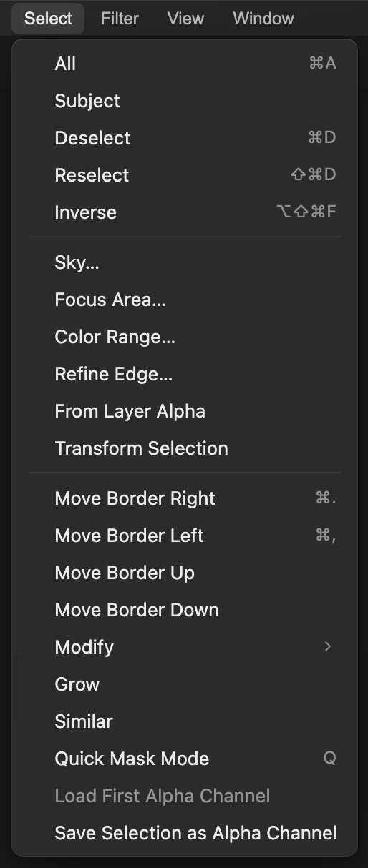Viewport: 368px width, 868px height.
Task: Click Save Selection as Alpha Channel
Action: coord(185,833)
